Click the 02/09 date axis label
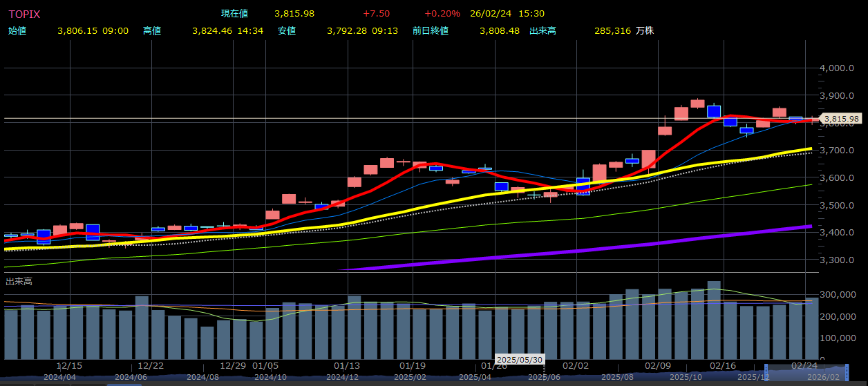This screenshot has width=868, height=386. [x=658, y=366]
